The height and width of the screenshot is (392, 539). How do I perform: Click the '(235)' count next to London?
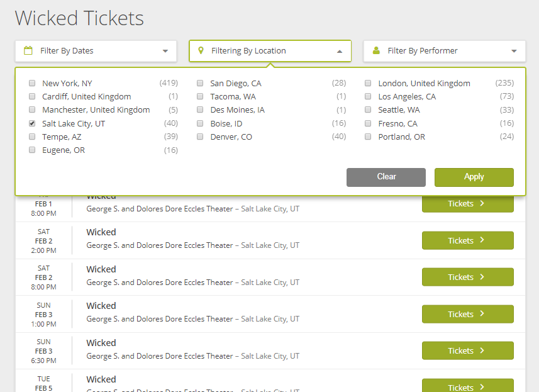(504, 83)
